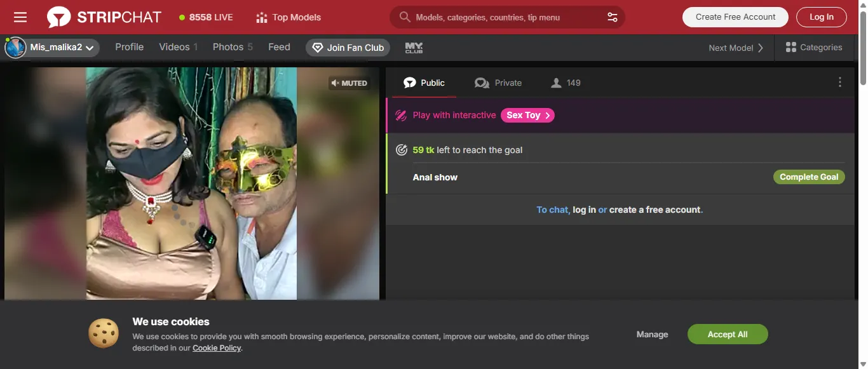Go to Next Model using chevron
Image resolution: width=868 pixels, height=369 pixels.
pos(761,48)
